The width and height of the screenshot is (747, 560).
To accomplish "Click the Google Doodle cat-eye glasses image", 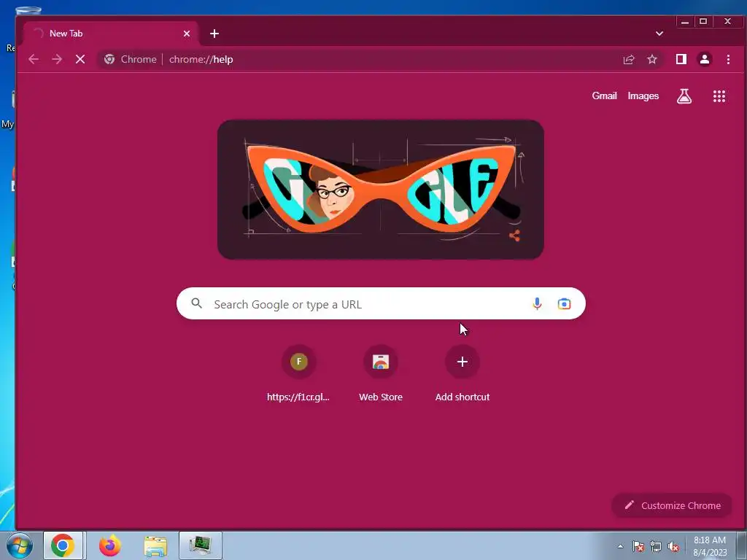I will pos(380,190).
